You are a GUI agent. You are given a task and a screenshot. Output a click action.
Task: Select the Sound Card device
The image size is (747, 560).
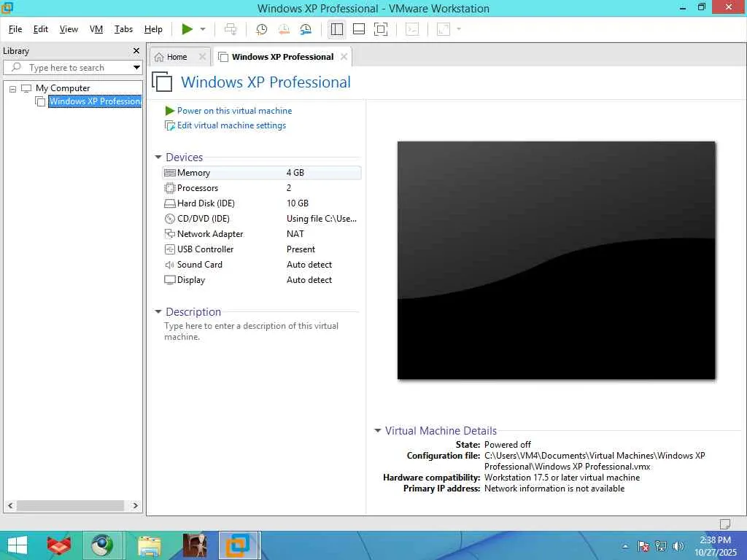[262, 264]
